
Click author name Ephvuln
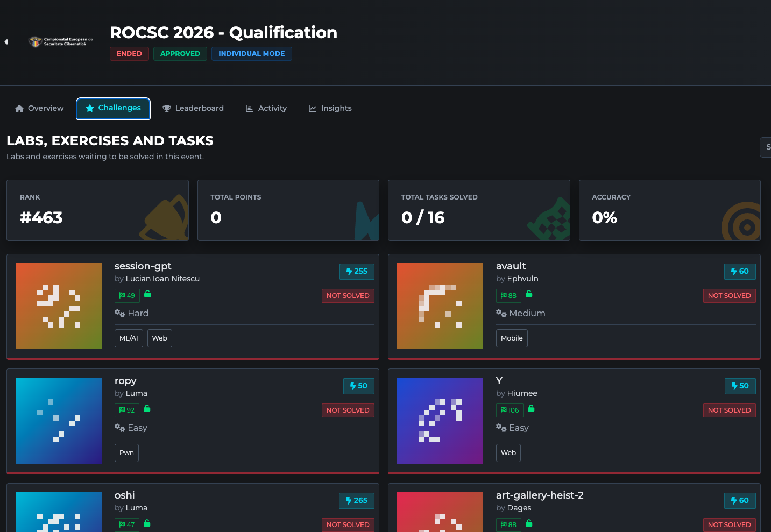click(522, 279)
